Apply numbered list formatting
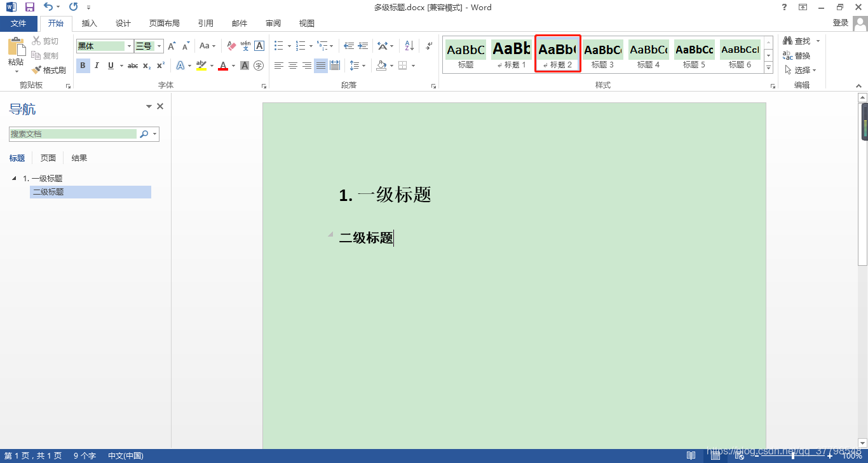868x463 pixels. click(x=301, y=46)
